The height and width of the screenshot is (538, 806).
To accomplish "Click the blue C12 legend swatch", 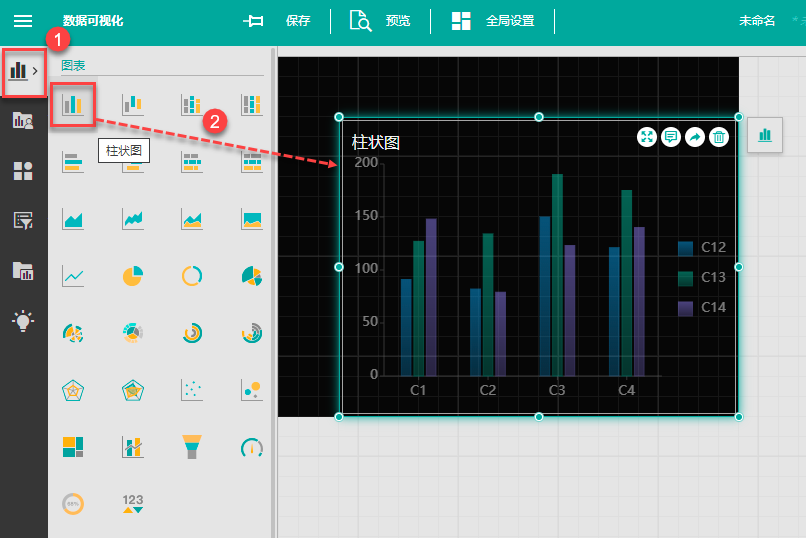I will pyautogui.click(x=685, y=248).
